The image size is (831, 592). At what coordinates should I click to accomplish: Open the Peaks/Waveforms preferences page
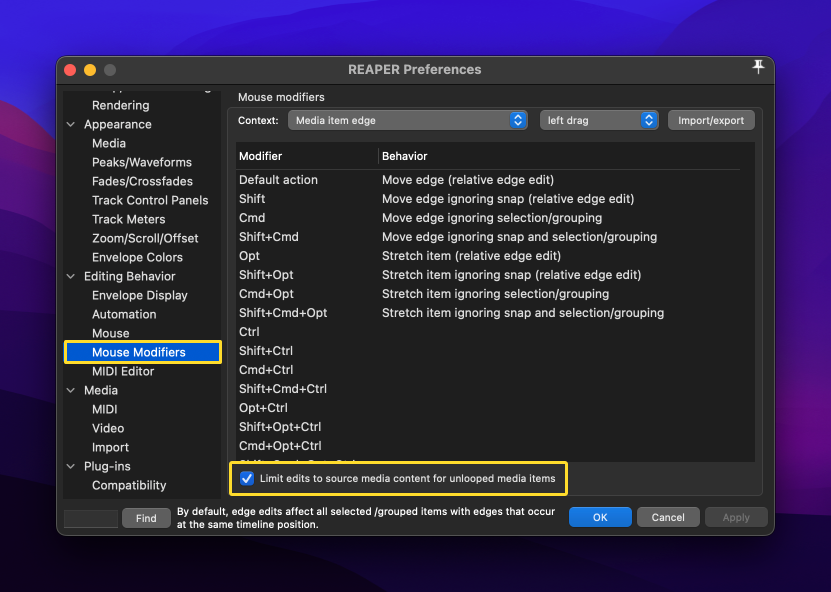[x=142, y=163]
